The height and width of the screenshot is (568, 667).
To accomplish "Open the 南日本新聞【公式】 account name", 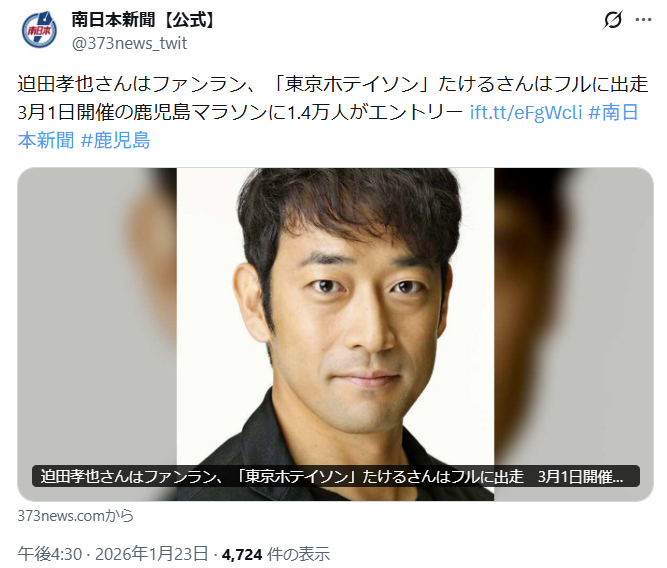I will pyautogui.click(x=143, y=20).
